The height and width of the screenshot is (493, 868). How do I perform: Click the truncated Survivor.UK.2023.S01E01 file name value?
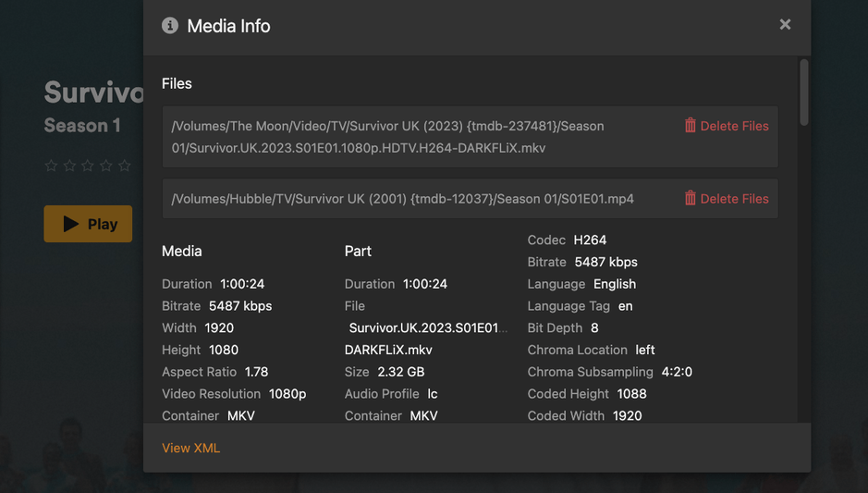pos(427,328)
